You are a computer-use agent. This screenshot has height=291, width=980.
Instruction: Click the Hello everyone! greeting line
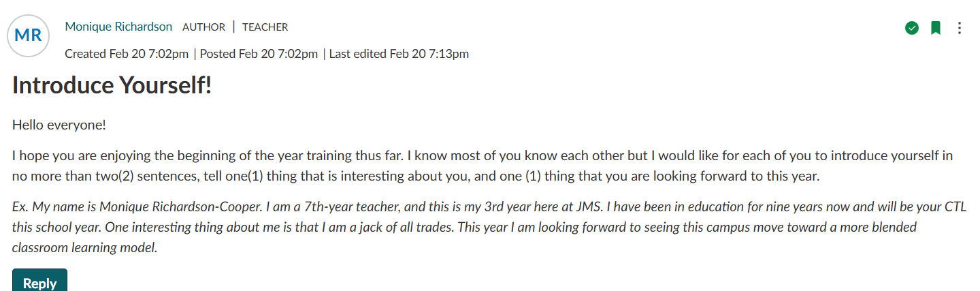pos(59,125)
